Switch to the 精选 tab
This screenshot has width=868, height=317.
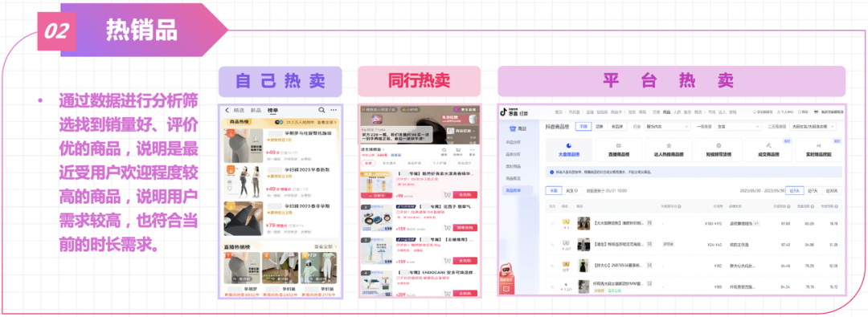[239, 110]
